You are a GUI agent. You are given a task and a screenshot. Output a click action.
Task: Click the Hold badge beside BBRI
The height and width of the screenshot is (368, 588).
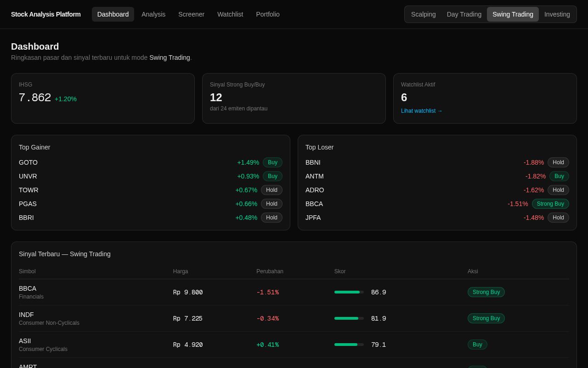[271, 218]
